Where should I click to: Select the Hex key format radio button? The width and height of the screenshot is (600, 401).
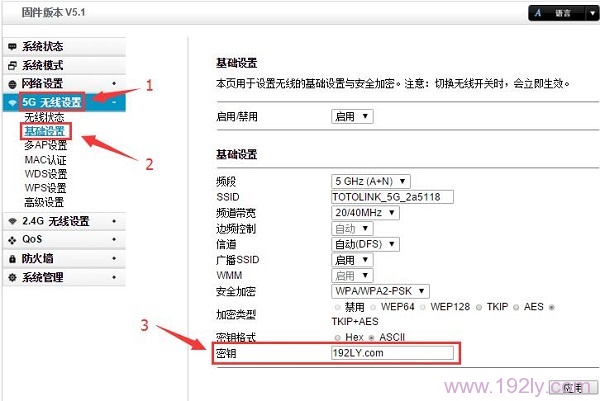pos(335,338)
